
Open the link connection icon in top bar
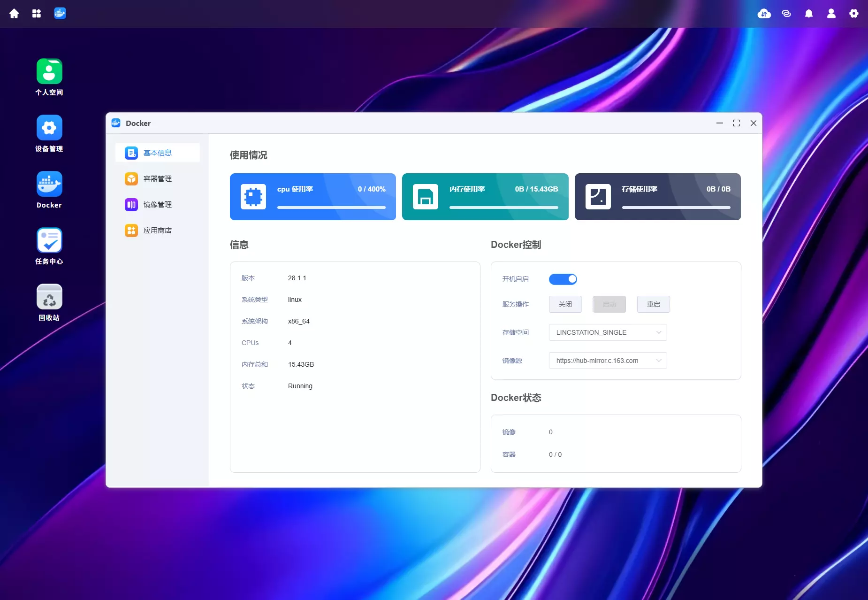coord(786,14)
